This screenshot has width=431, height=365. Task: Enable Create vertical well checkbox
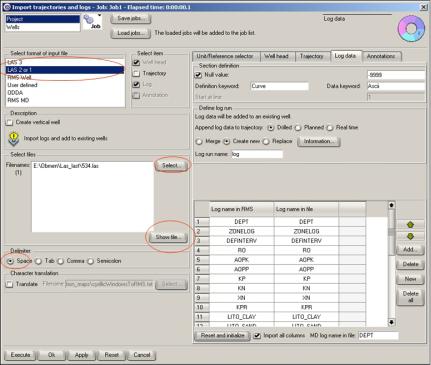coord(10,123)
